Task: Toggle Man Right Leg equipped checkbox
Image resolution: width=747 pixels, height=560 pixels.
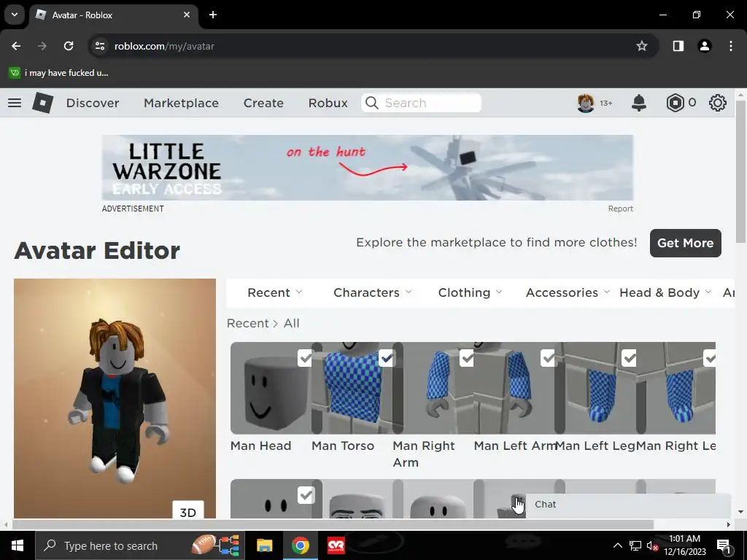Action: pyautogui.click(x=709, y=358)
